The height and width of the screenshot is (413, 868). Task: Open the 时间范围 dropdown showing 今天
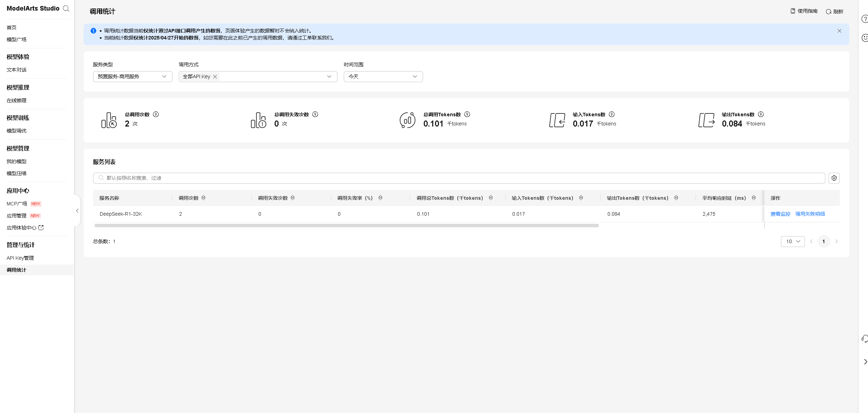(x=383, y=76)
